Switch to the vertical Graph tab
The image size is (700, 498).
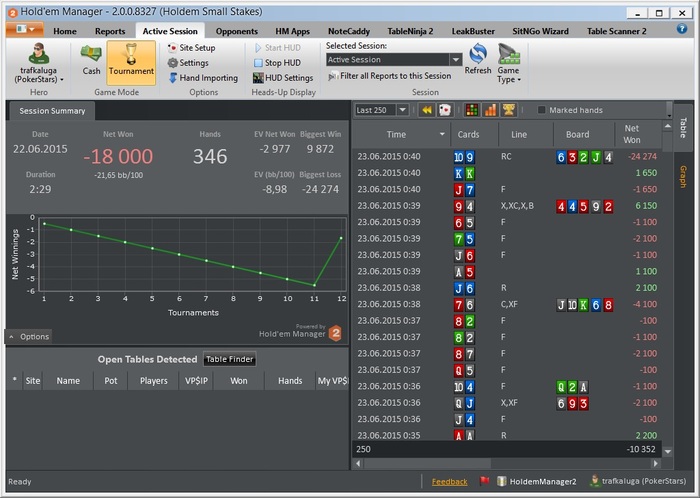[683, 177]
